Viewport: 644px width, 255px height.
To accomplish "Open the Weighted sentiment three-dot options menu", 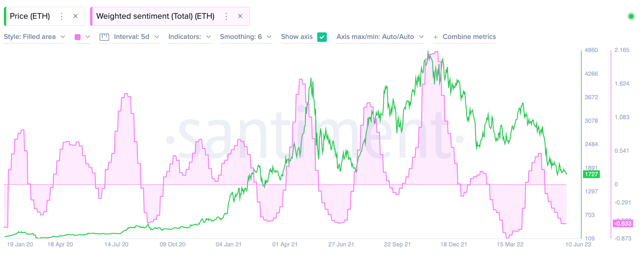I will pyautogui.click(x=226, y=16).
